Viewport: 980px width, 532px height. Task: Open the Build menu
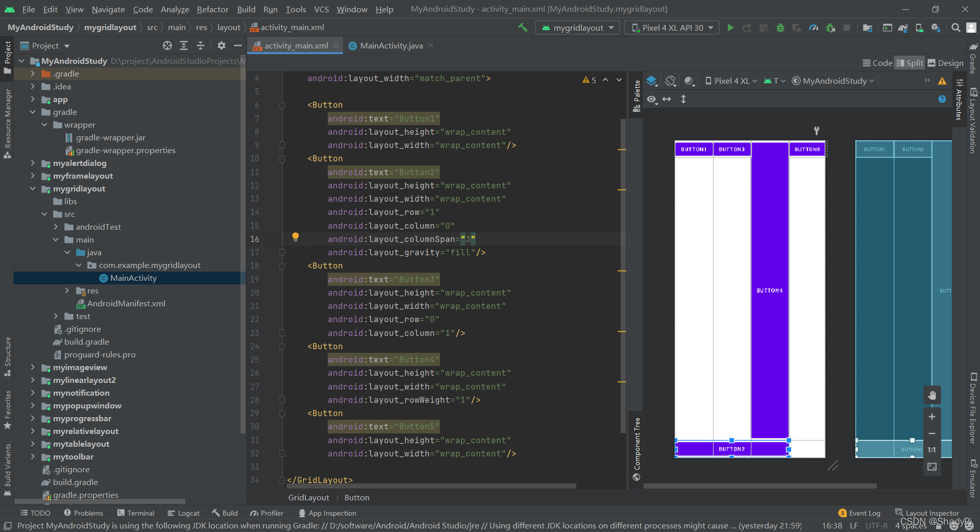coord(246,9)
